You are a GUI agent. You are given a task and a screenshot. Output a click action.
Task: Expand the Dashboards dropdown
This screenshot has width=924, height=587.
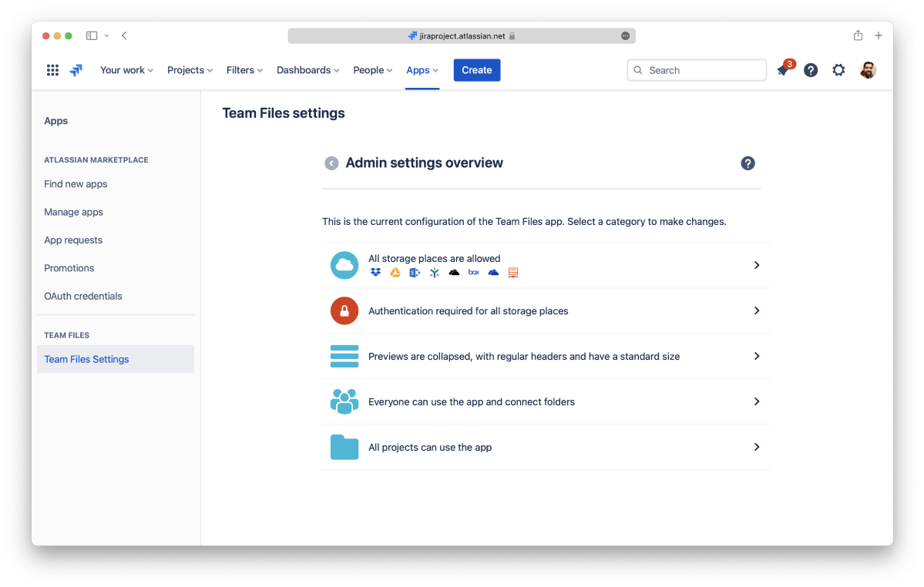tap(308, 70)
